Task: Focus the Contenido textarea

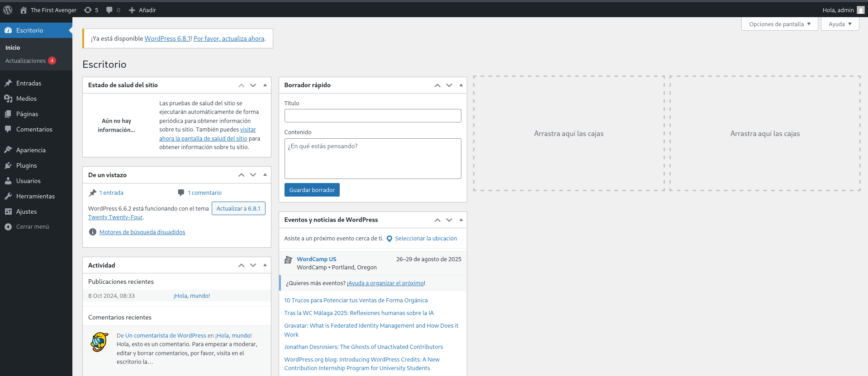Action: (x=373, y=159)
